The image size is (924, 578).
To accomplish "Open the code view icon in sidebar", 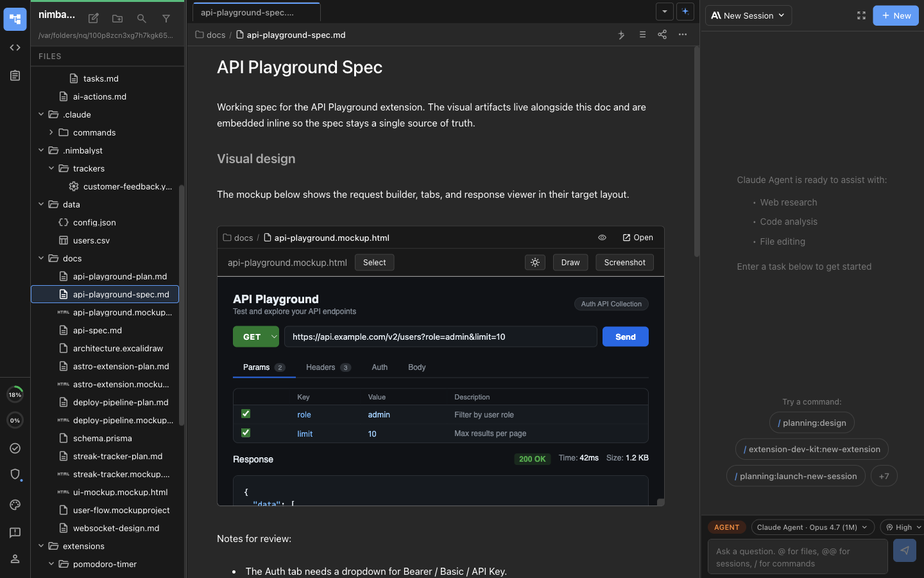I will (x=15, y=48).
